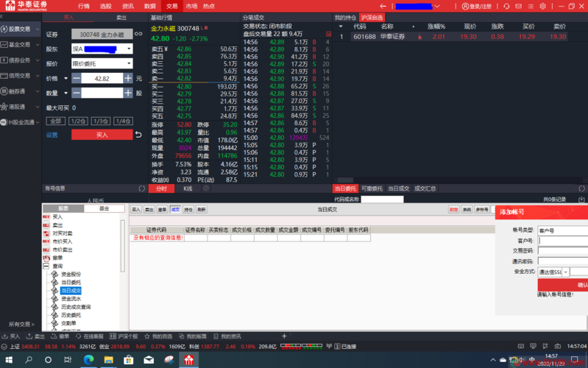The image size is (588, 368).
Task: Open 我的资讯 news shortcut
Action: (227, 336)
